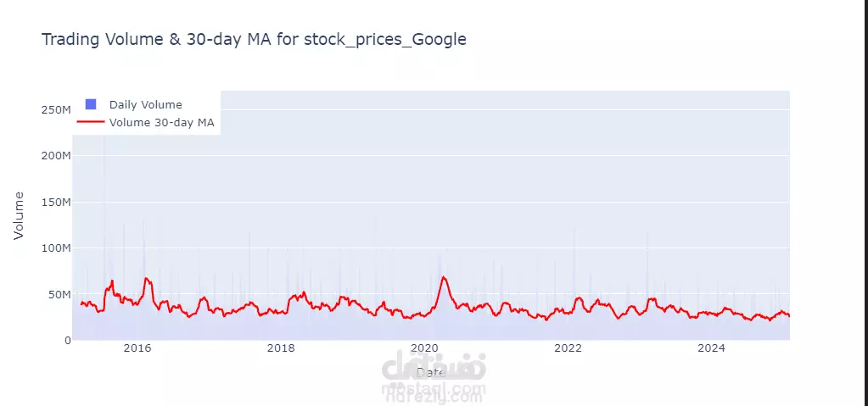Click the 50M y-axis tick label

tap(57, 294)
